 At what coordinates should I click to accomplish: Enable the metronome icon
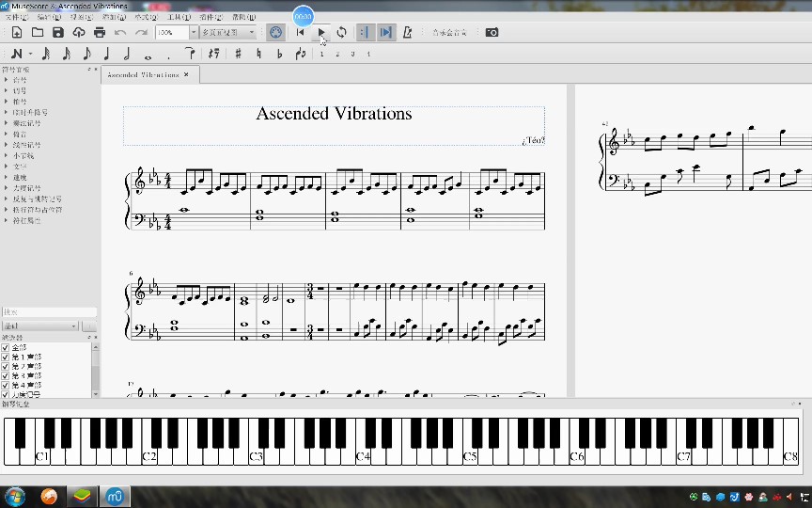click(x=408, y=32)
